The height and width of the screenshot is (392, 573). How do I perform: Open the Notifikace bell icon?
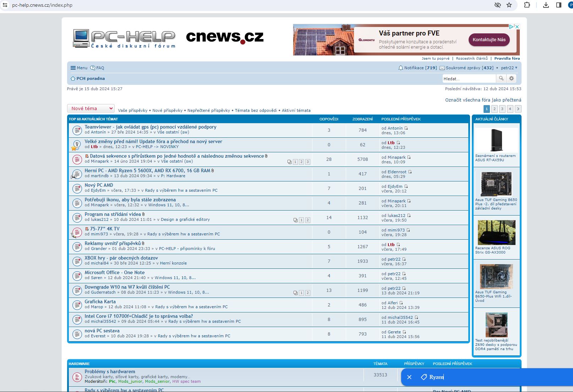(400, 68)
